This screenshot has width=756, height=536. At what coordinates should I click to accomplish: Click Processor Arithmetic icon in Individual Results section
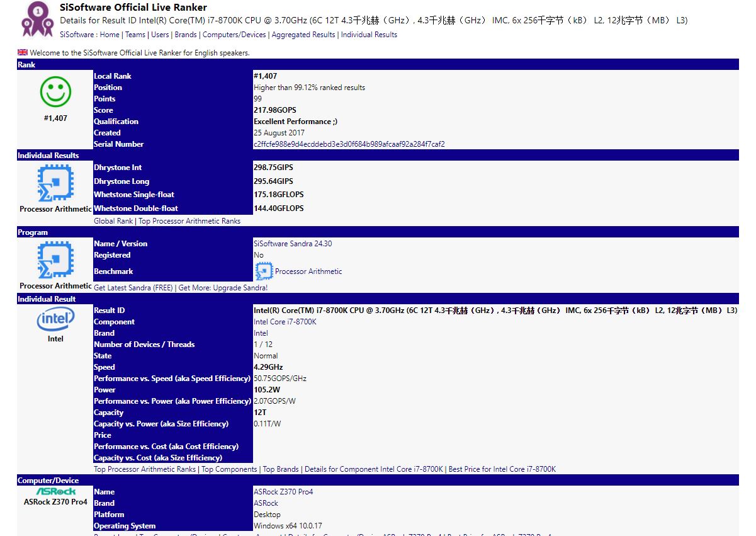click(x=55, y=183)
